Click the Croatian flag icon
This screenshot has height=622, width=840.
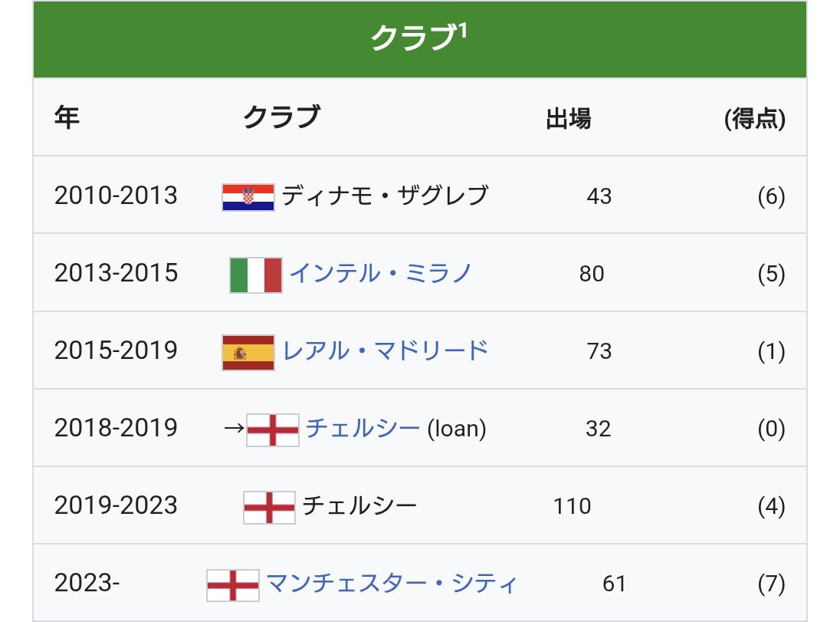248,197
